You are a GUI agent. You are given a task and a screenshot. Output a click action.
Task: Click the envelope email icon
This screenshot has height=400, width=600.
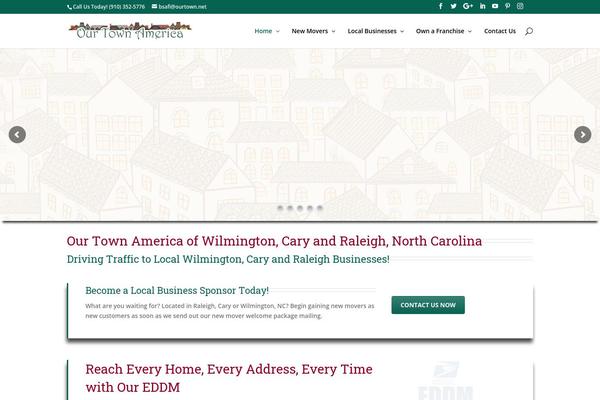(154, 7)
